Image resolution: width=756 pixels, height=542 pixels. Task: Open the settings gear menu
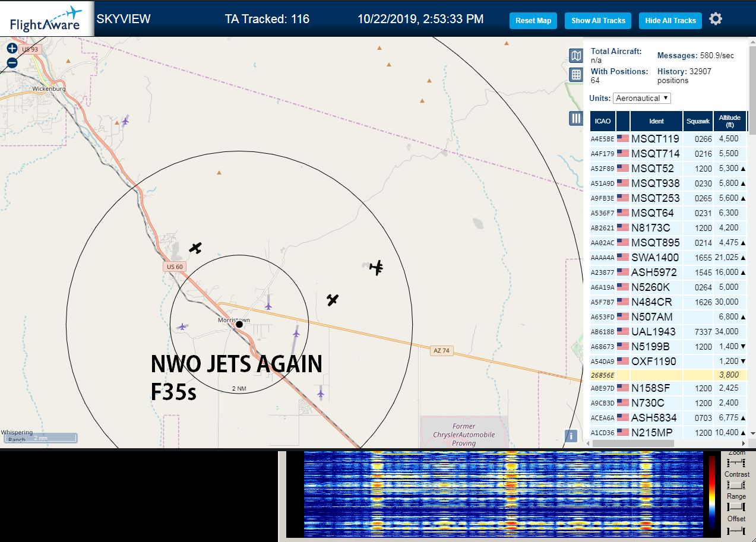point(716,19)
